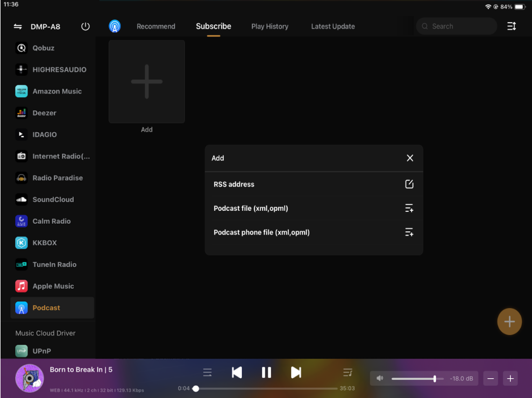The width and height of the screenshot is (532, 398).
Task: Choose the RSS address option
Action: 314,184
